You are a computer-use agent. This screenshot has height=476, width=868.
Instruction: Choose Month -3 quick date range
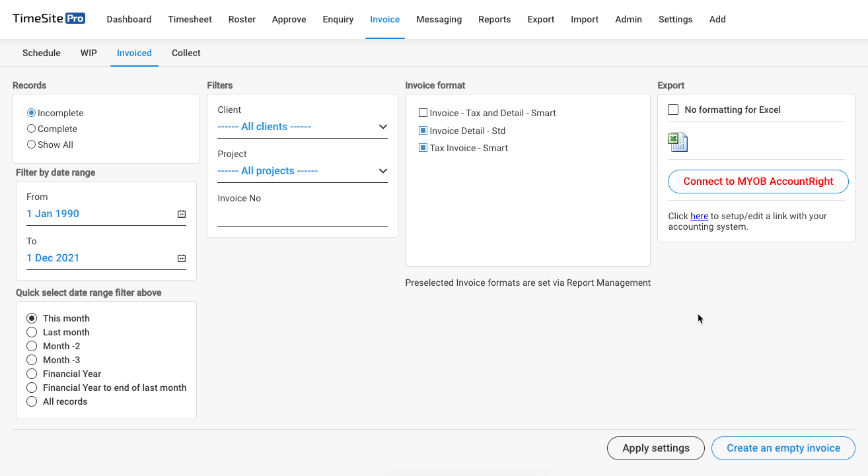pyautogui.click(x=32, y=360)
